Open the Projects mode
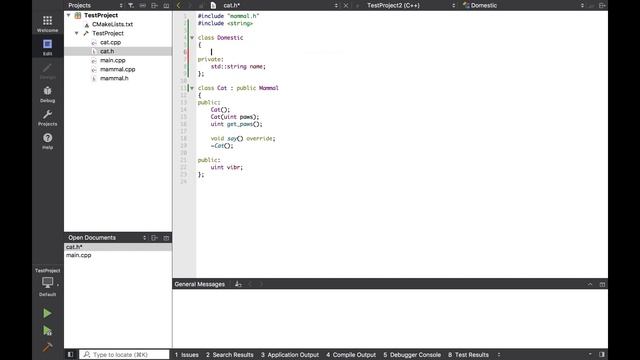This screenshot has width=640, height=360. (47, 118)
